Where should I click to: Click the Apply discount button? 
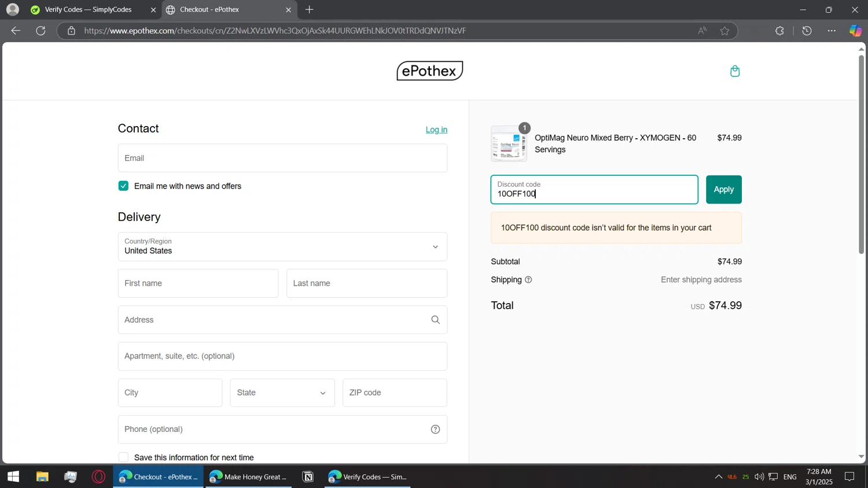(x=723, y=190)
